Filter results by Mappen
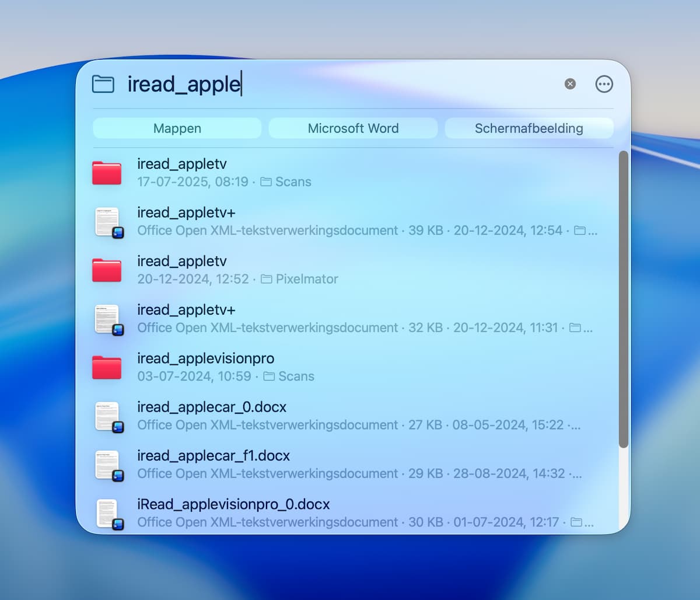The width and height of the screenshot is (700, 600). (177, 128)
